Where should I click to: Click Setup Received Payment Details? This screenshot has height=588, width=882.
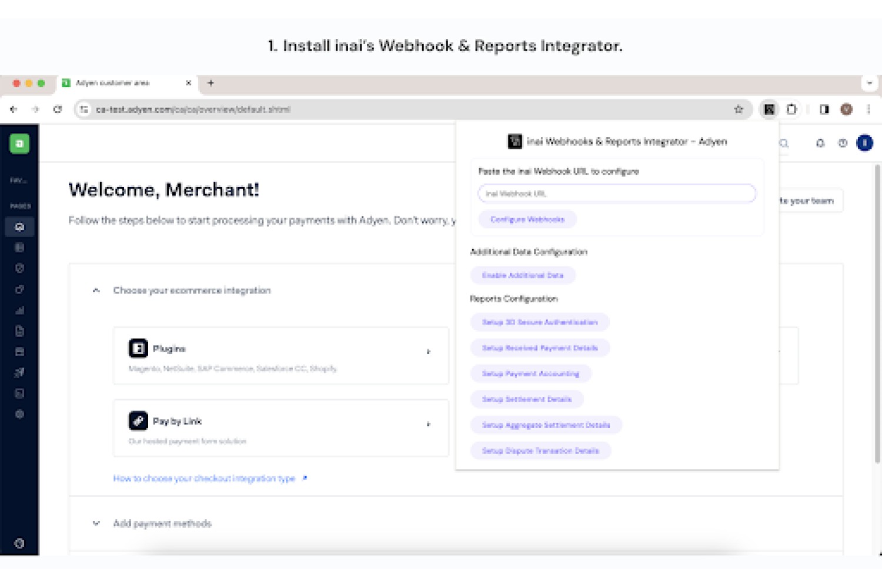(540, 348)
